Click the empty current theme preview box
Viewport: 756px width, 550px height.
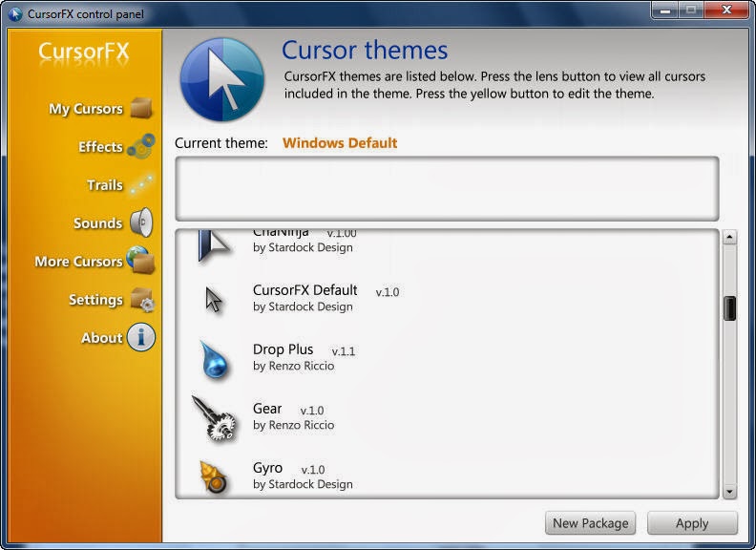(x=447, y=189)
